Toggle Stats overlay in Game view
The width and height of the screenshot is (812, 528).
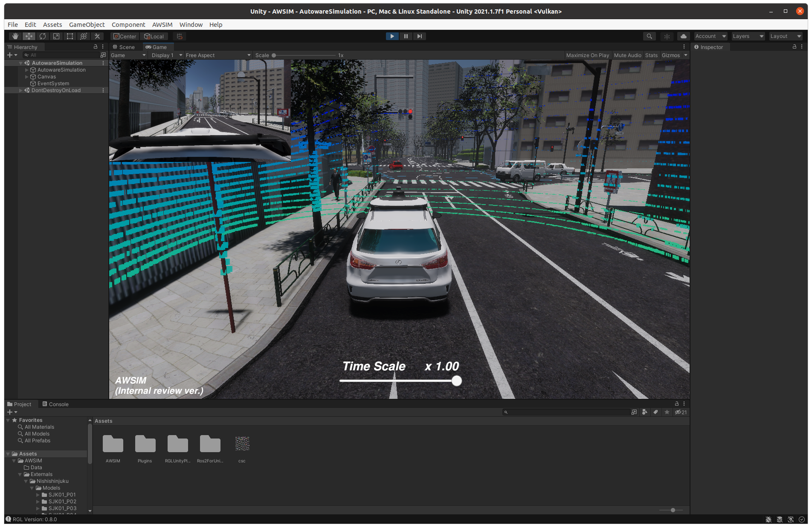651,55
